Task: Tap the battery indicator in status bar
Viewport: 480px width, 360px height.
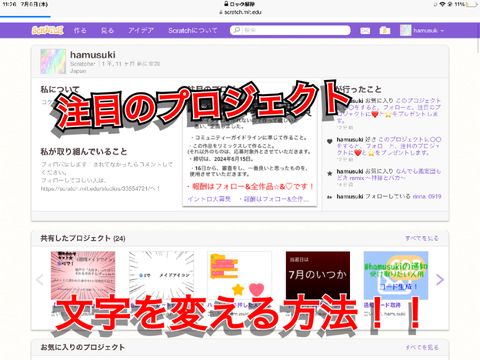Action: (x=471, y=4)
